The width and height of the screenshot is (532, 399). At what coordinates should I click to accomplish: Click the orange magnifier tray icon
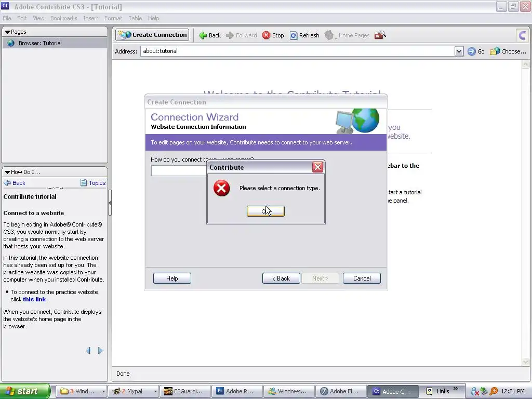(x=494, y=391)
